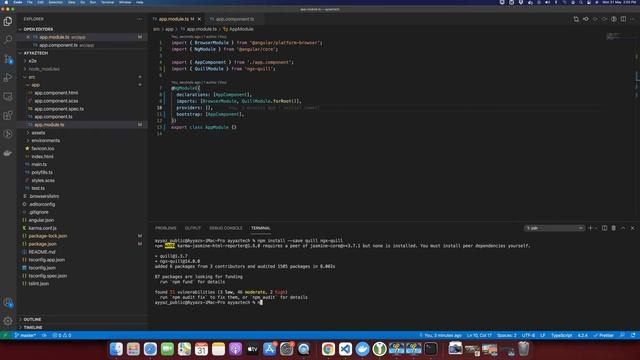Open the Source Control view
The width and height of the screenshot is (640, 360).
(8, 59)
